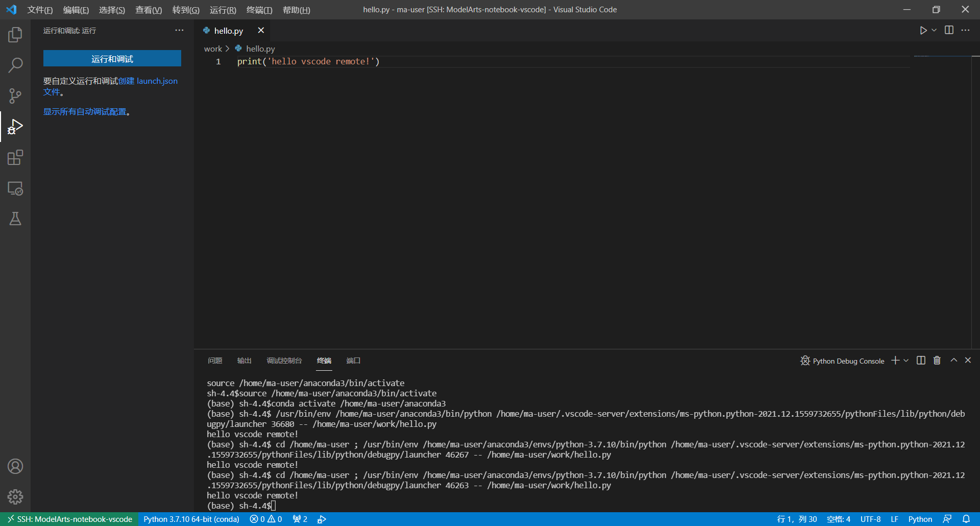Select Python 3.7.10 interpreter in status bar
This screenshot has height=526, width=980.
[191, 519]
